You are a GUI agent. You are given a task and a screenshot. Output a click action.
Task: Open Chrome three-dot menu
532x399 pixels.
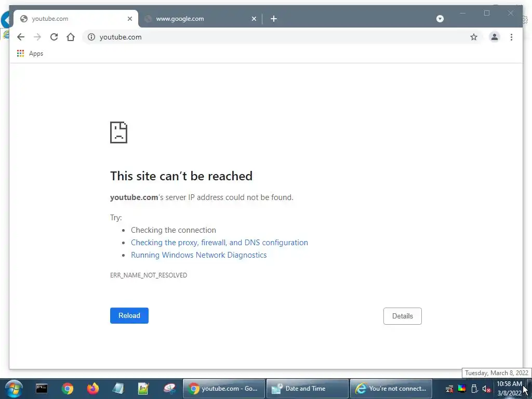pos(511,37)
